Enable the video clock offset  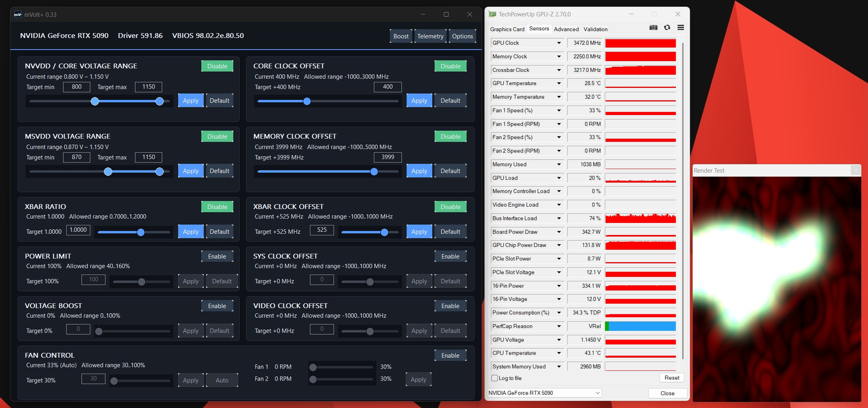pyautogui.click(x=451, y=306)
